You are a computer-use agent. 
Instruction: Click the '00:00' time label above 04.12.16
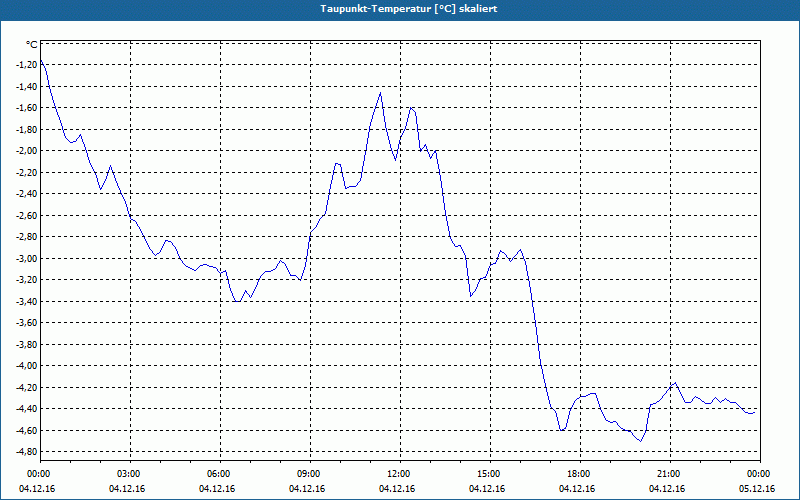click(x=40, y=474)
